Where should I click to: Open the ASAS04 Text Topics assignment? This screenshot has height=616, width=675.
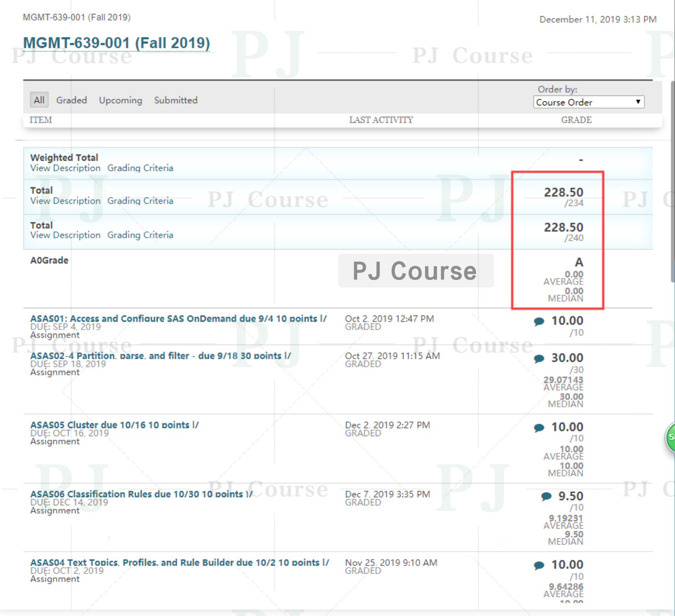pos(180,562)
